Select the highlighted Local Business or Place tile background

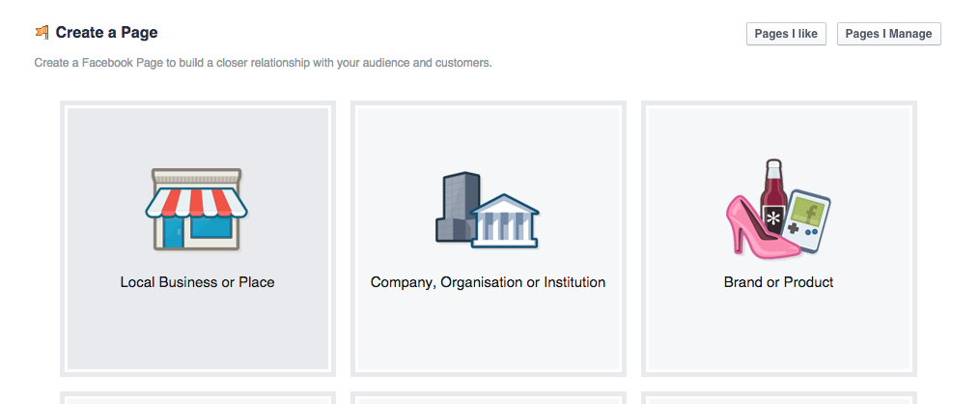pyautogui.click(x=198, y=239)
